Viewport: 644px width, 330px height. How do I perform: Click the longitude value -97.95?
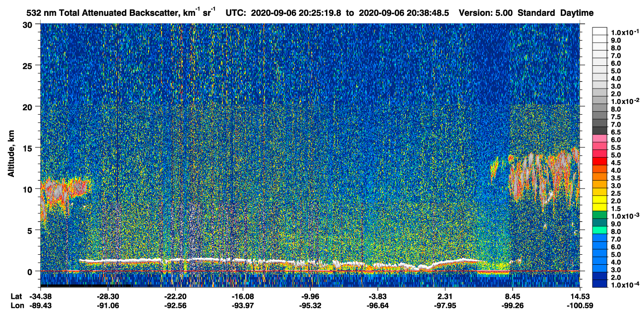tap(445, 305)
